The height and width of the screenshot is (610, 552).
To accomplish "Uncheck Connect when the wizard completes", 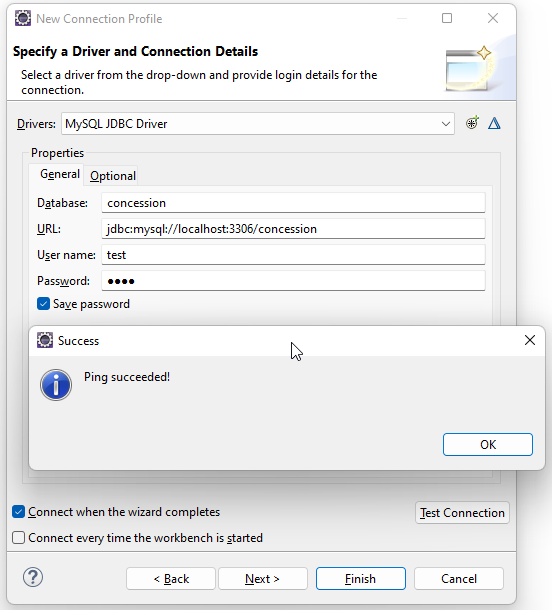I will pyautogui.click(x=19, y=512).
